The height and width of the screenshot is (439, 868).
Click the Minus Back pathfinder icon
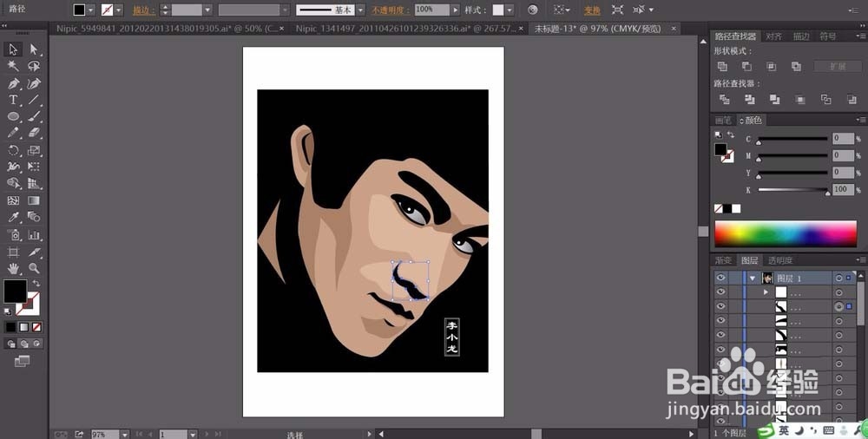(852, 100)
